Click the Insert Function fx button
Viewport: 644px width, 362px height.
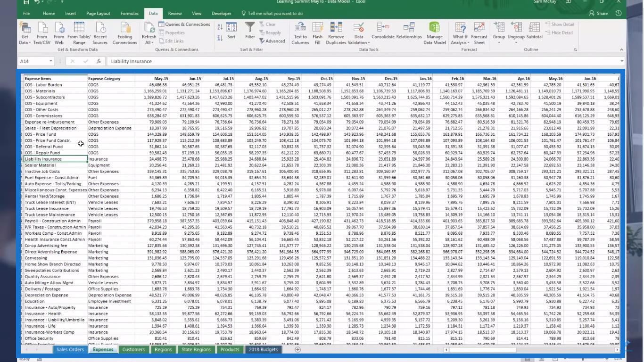point(99,61)
